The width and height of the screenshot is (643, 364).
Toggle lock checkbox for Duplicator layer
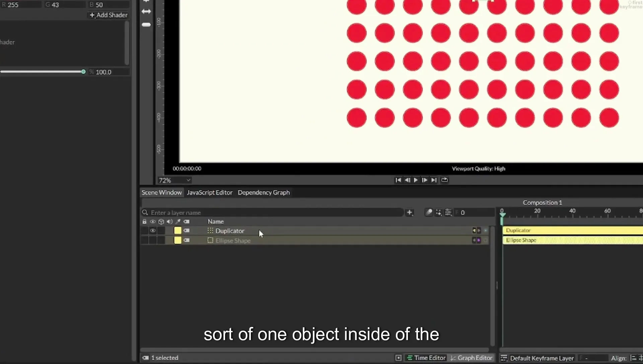pos(144,231)
